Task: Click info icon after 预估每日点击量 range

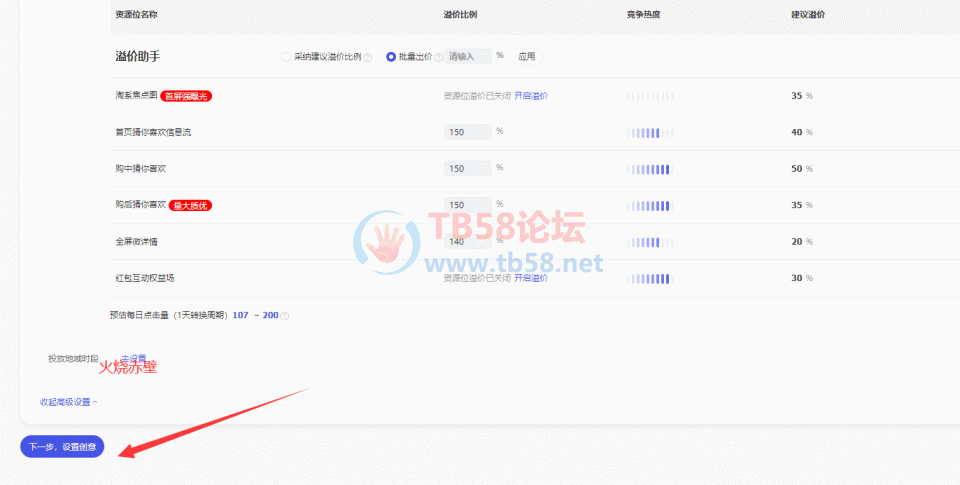Action: coord(285,316)
